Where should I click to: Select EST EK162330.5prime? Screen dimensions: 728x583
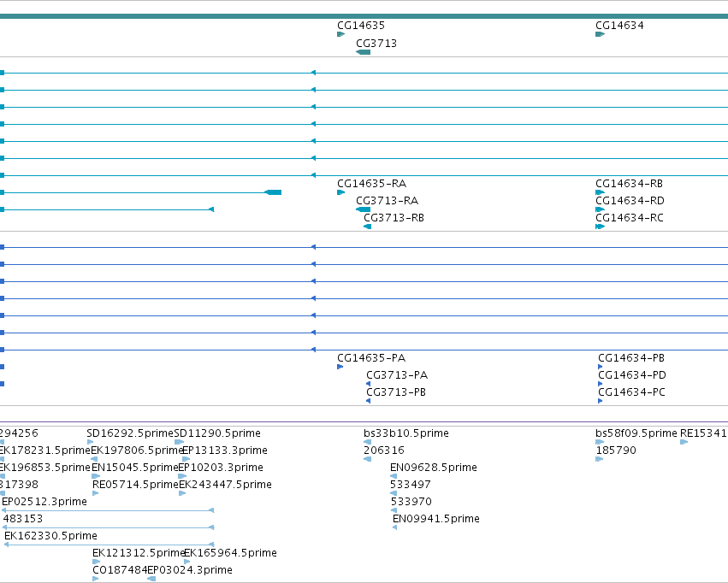coord(50,536)
